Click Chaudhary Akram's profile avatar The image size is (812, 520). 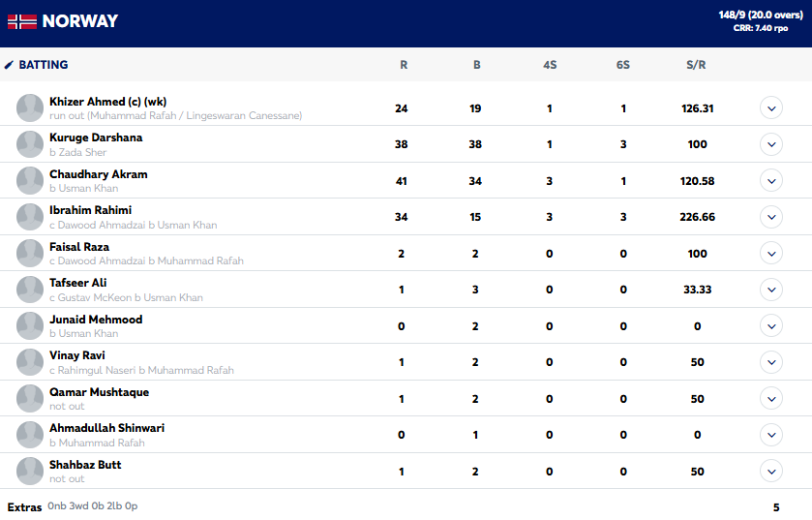30,181
